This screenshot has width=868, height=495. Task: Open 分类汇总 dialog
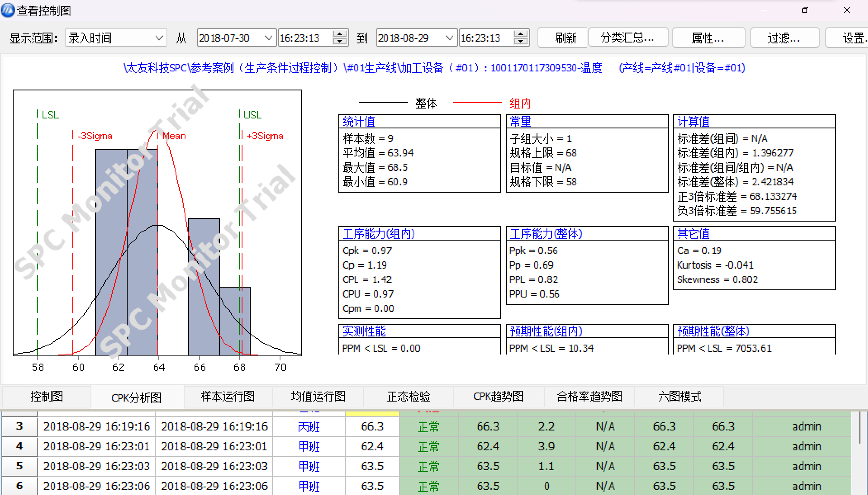(628, 38)
